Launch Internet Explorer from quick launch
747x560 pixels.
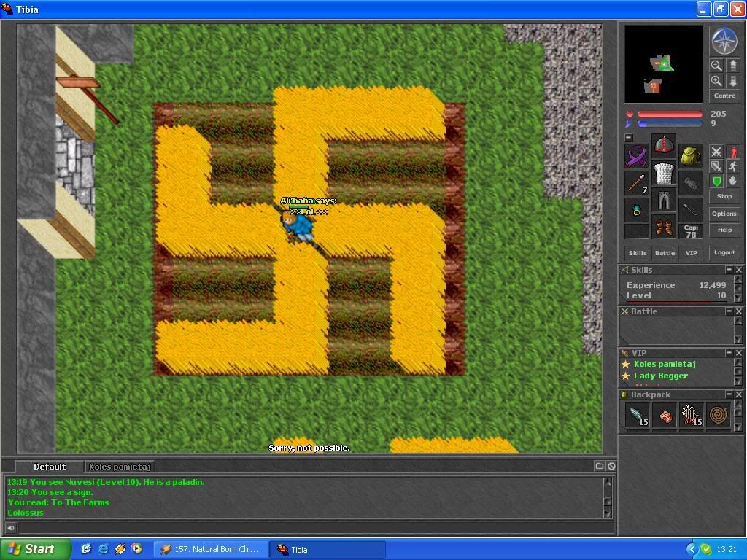pos(103,549)
